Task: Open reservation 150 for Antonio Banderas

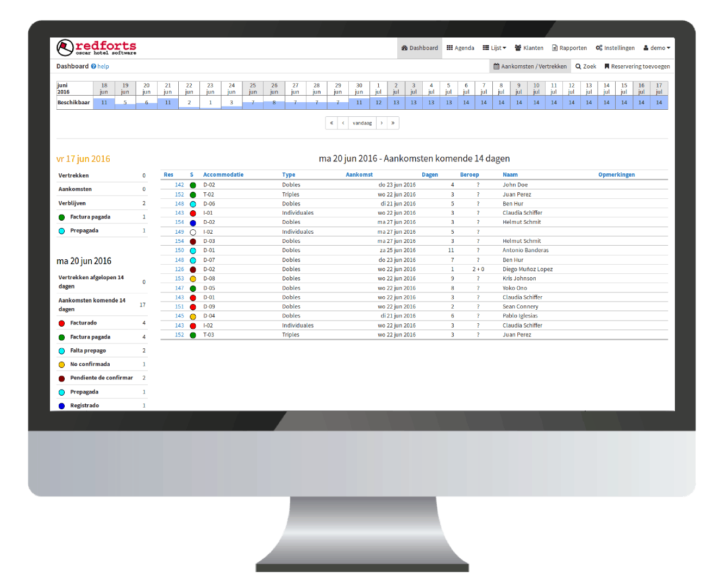Action: [179, 251]
